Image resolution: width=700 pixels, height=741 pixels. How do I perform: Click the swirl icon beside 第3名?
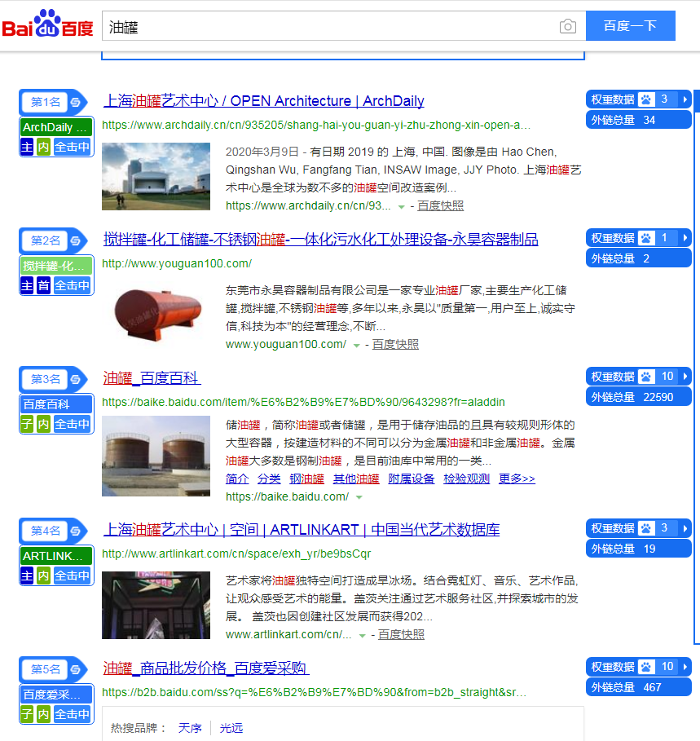tap(76, 379)
